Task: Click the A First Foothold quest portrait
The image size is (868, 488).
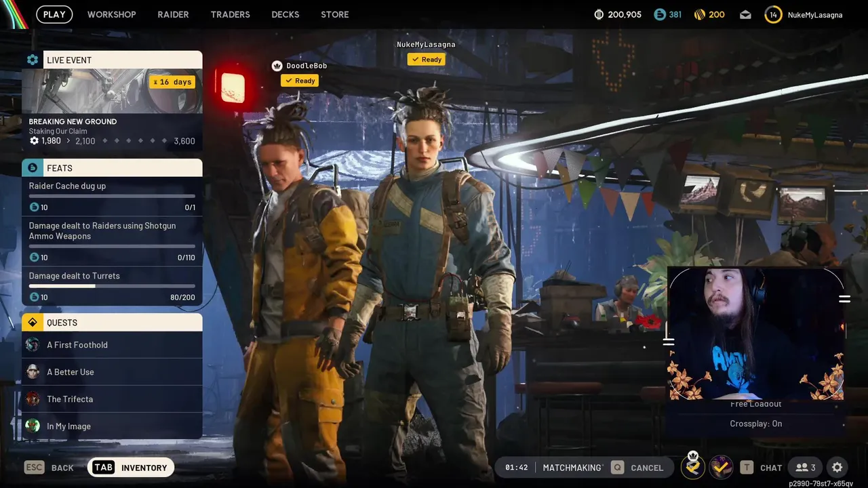Action: pyautogui.click(x=33, y=345)
